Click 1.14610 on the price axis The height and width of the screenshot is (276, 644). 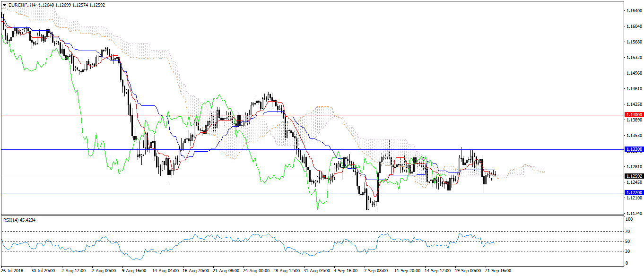(633, 89)
